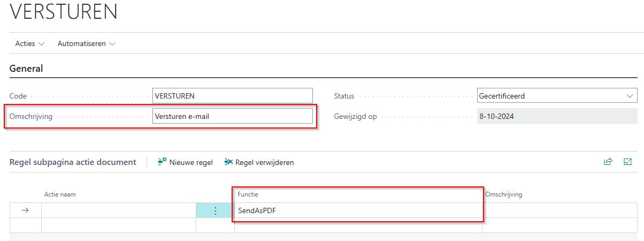The image size is (644, 241).
Task: Click the Regel subpagina actie document heading
Action: [73, 162]
